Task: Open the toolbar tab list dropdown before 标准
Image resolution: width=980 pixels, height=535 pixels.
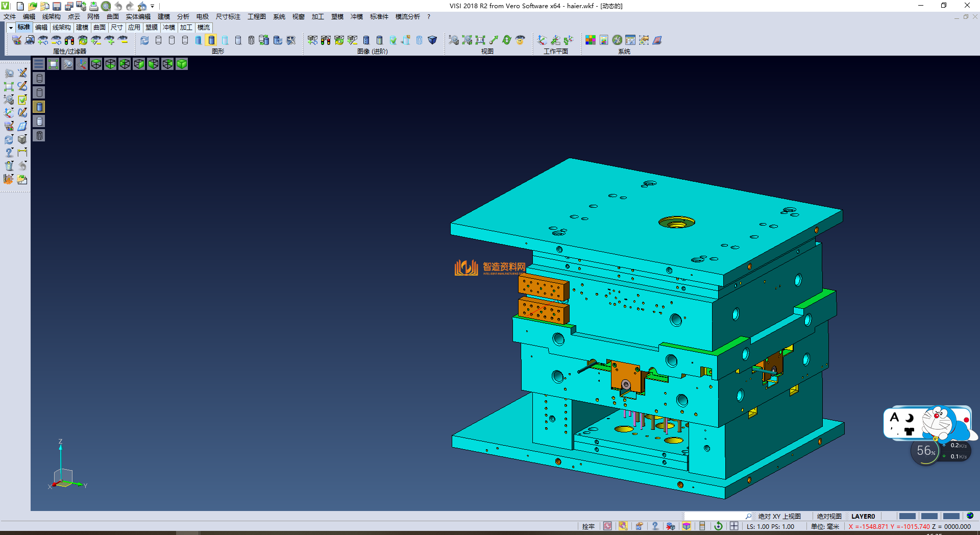Action: 11,28
